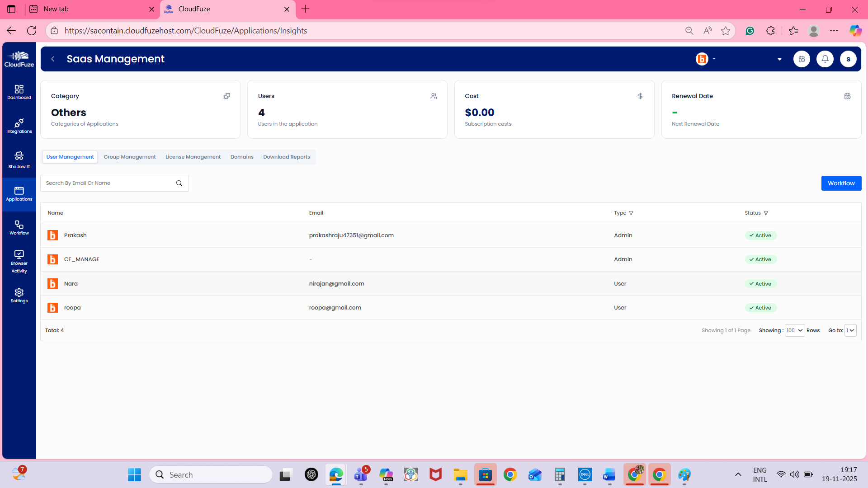This screenshot has width=868, height=488.
Task: Open Browser Activity from the sidebar
Action: [x=19, y=261]
